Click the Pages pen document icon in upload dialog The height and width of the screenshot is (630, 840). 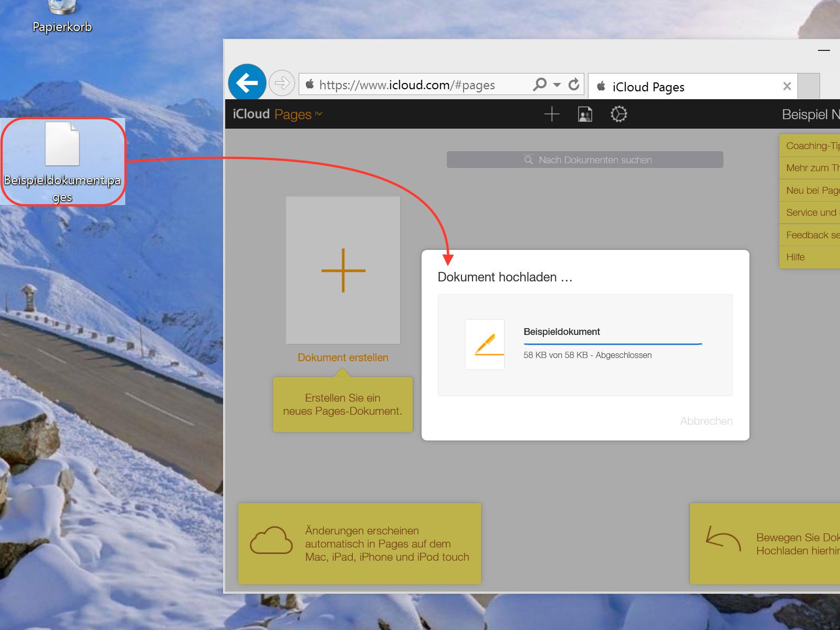(485, 344)
